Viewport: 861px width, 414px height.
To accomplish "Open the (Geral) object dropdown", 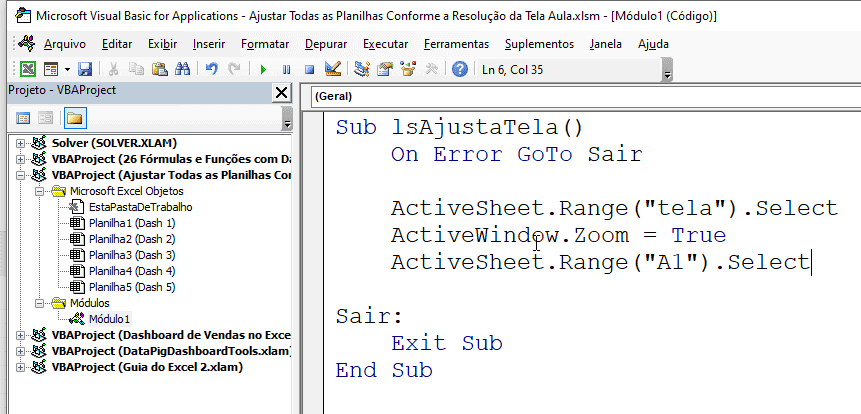I will [580, 97].
